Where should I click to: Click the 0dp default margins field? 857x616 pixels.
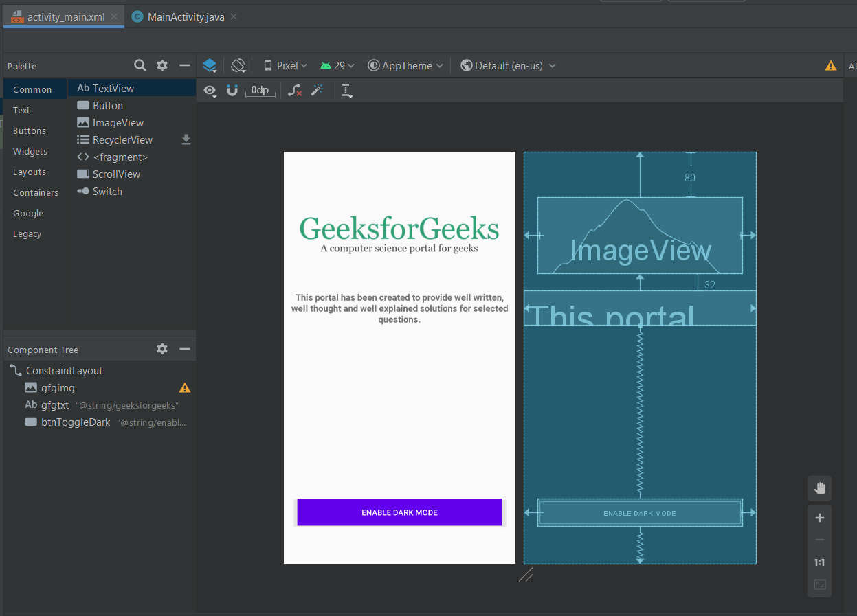(x=260, y=90)
